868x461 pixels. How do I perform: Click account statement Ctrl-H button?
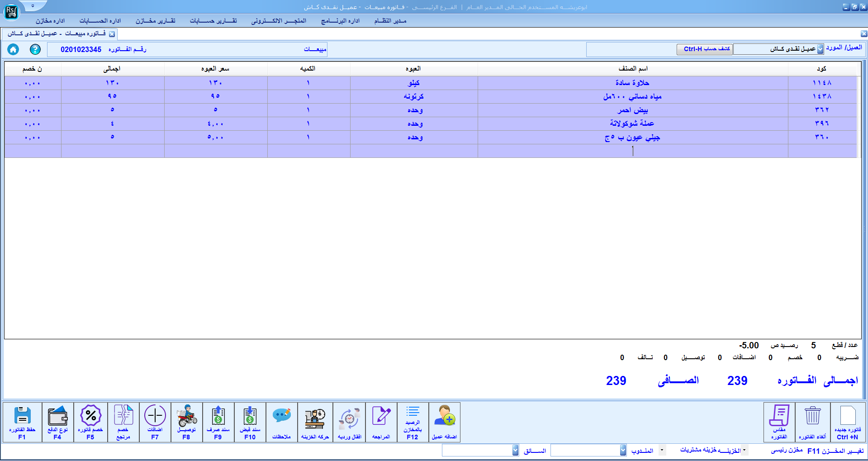(705, 49)
